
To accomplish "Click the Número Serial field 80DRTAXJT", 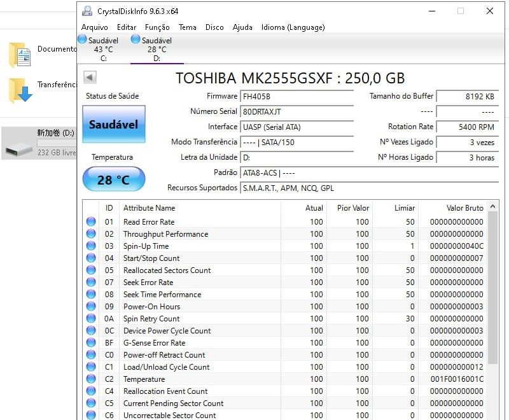I will (x=296, y=111).
